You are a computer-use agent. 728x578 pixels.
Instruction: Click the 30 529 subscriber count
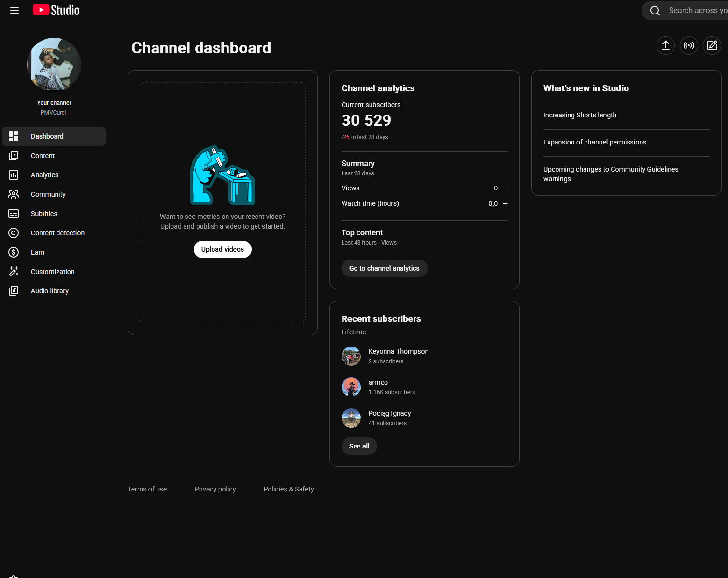point(366,120)
